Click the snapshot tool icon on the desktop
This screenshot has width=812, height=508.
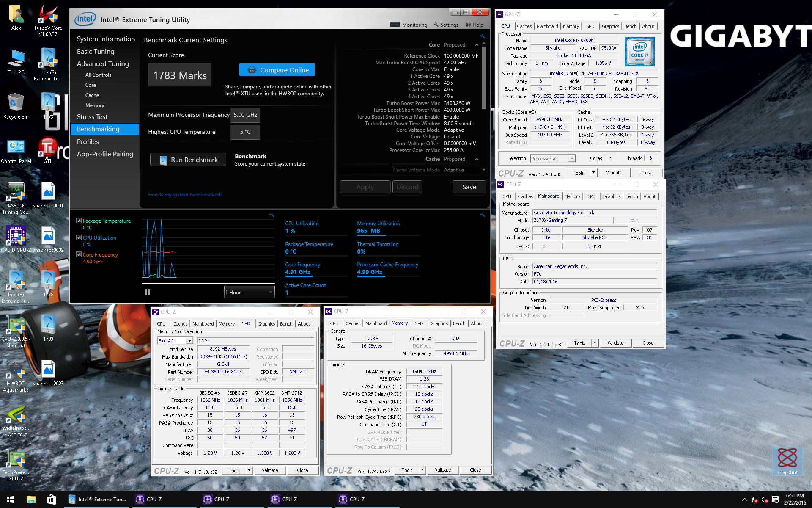tap(787, 462)
